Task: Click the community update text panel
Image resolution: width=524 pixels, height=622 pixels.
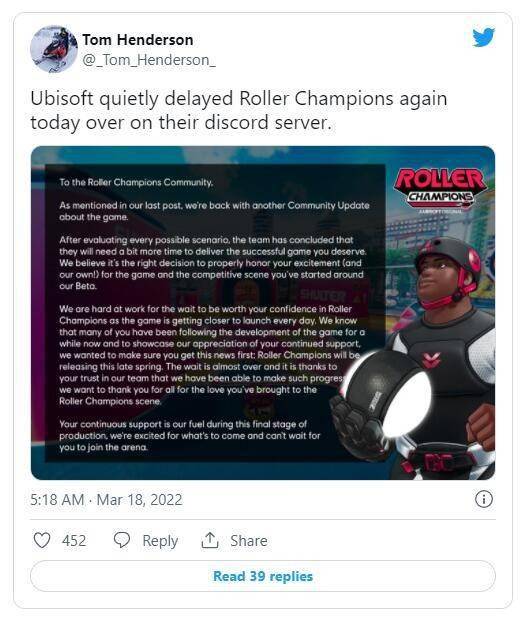Action: [215, 313]
